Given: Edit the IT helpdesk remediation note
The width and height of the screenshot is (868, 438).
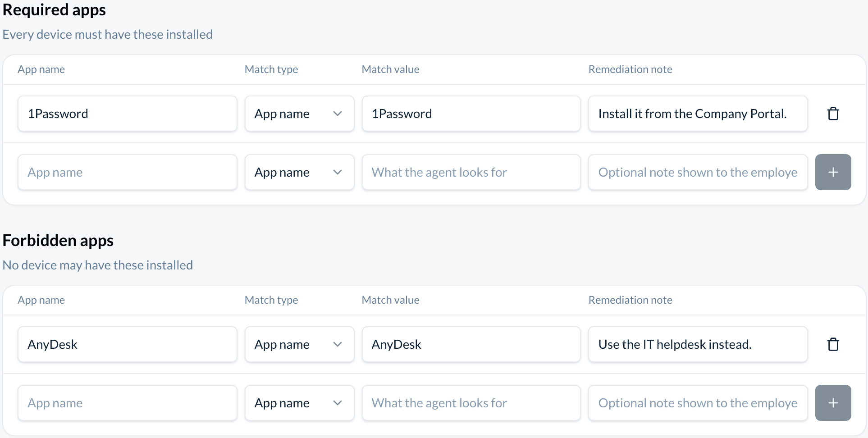Looking at the screenshot, I should [x=698, y=344].
